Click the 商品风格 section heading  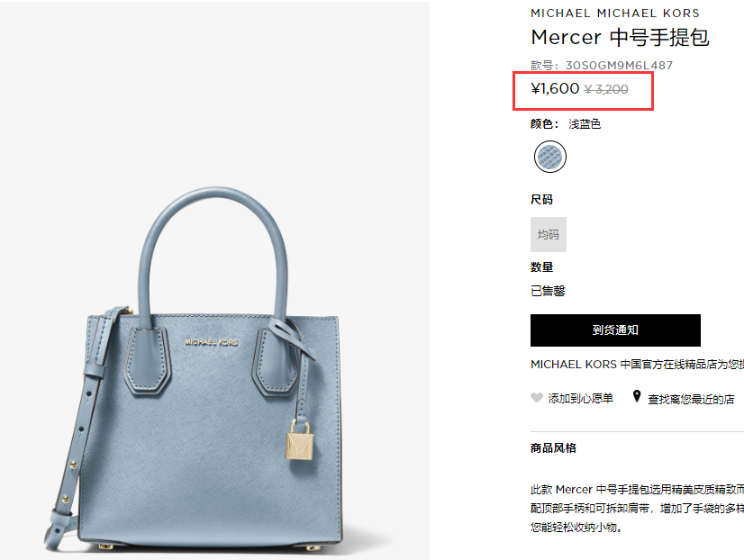pos(553,448)
